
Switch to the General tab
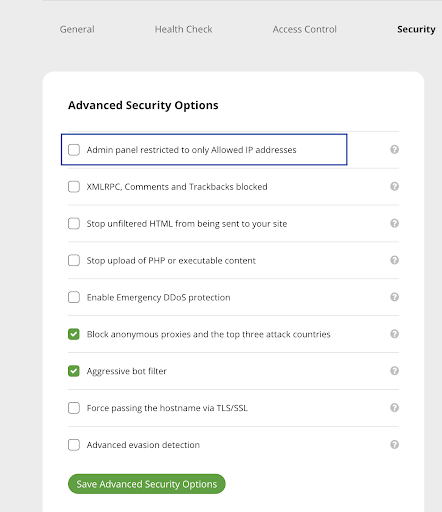point(77,29)
